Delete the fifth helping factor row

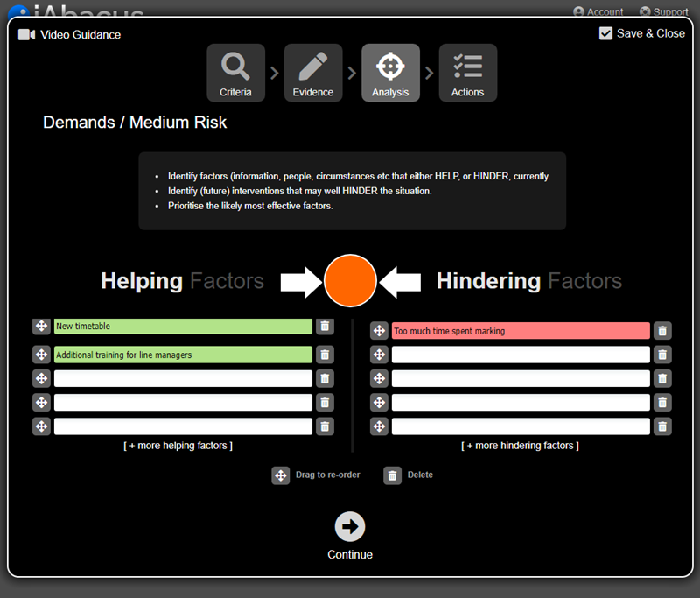(x=325, y=426)
